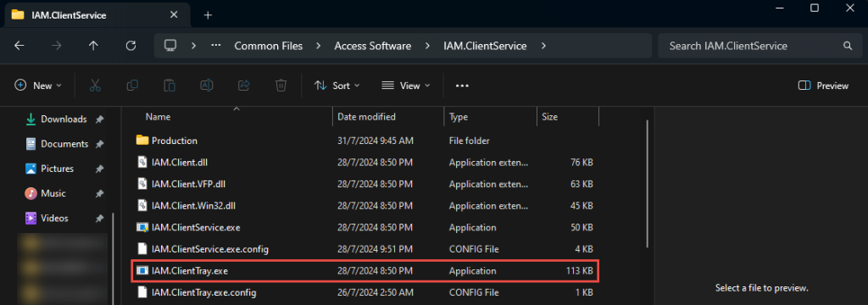The width and height of the screenshot is (868, 305).
Task: Click the Share icon in toolbar
Action: pyautogui.click(x=243, y=86)
